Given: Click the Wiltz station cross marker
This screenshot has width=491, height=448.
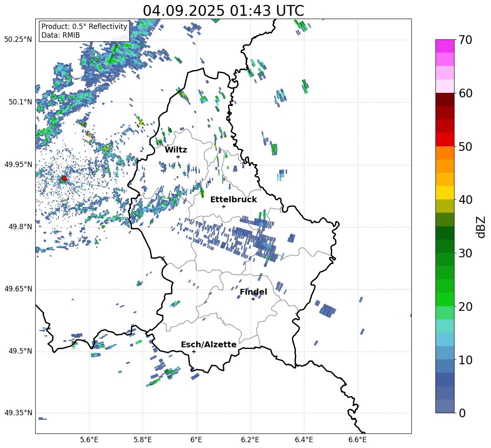Looking at the screenshot, I should [178, 157].
